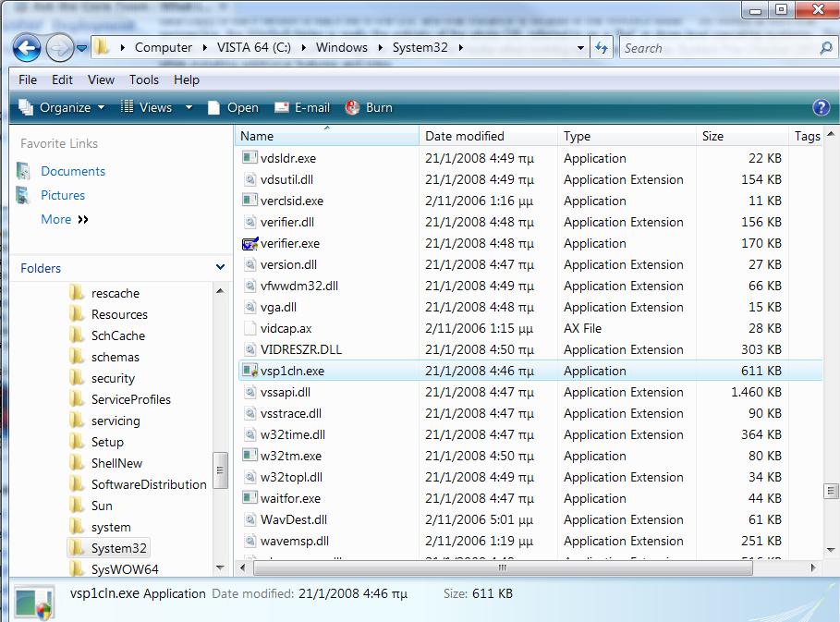Open the Organize toolbar dropdown
840x622 pixels.
62,108
